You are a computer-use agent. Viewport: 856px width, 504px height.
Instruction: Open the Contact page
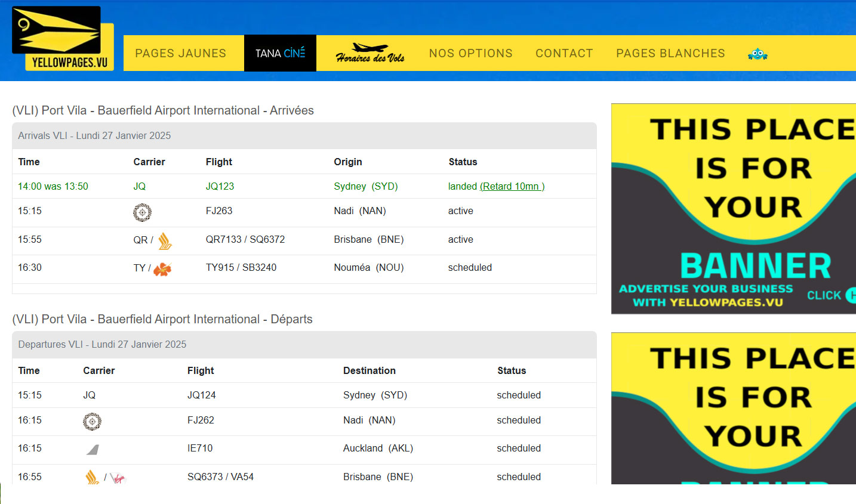click(564, 53)
